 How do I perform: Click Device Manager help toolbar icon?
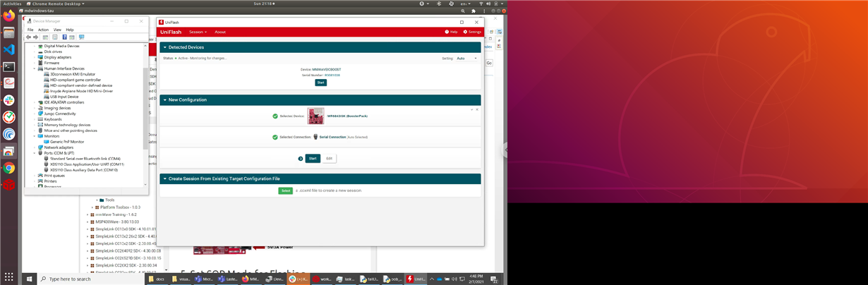pos(64,37)
